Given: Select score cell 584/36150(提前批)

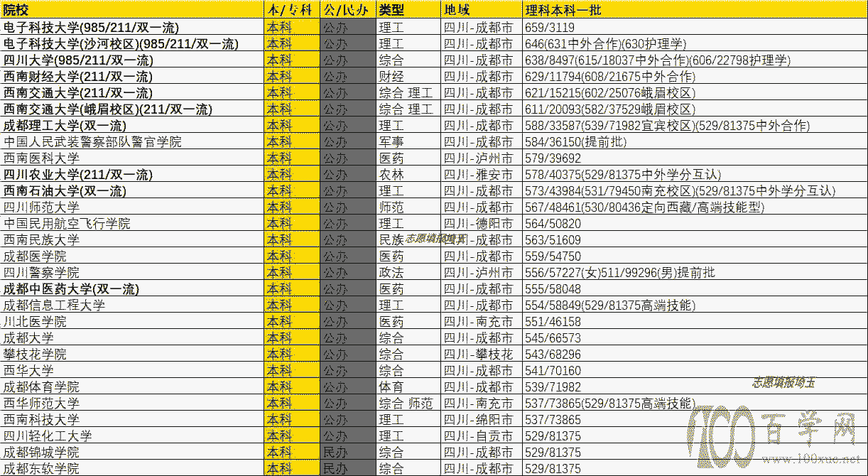Looking at the screenshot, I should coord(694,142).
